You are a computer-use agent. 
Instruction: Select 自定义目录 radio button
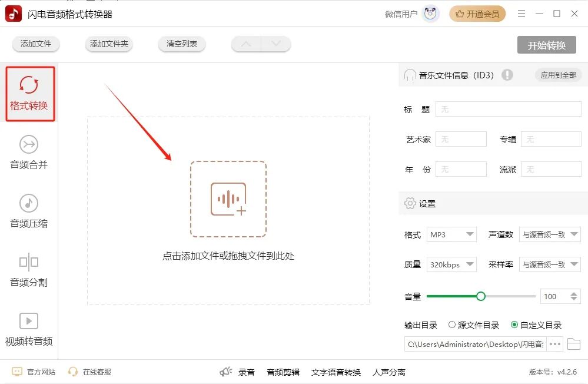(514, 325)
